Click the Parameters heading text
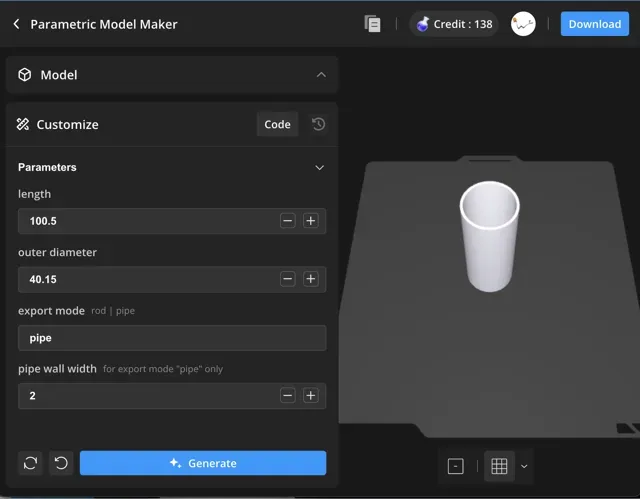The width and height of the screenshot is (640, 499). point(47,167)
